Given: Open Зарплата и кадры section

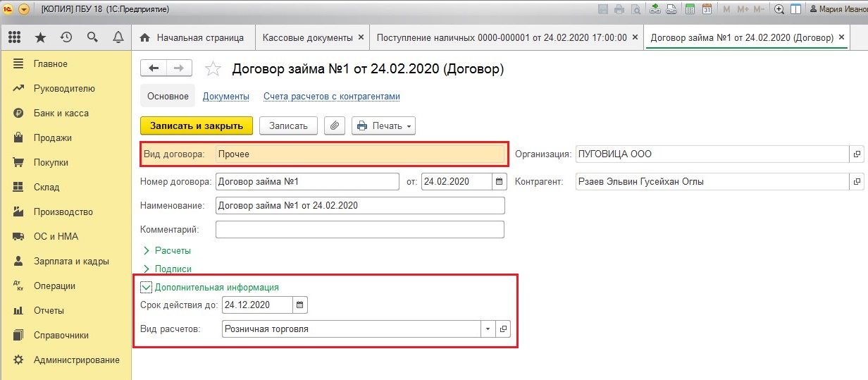Looking at the screenshot, I should (66, 261).
